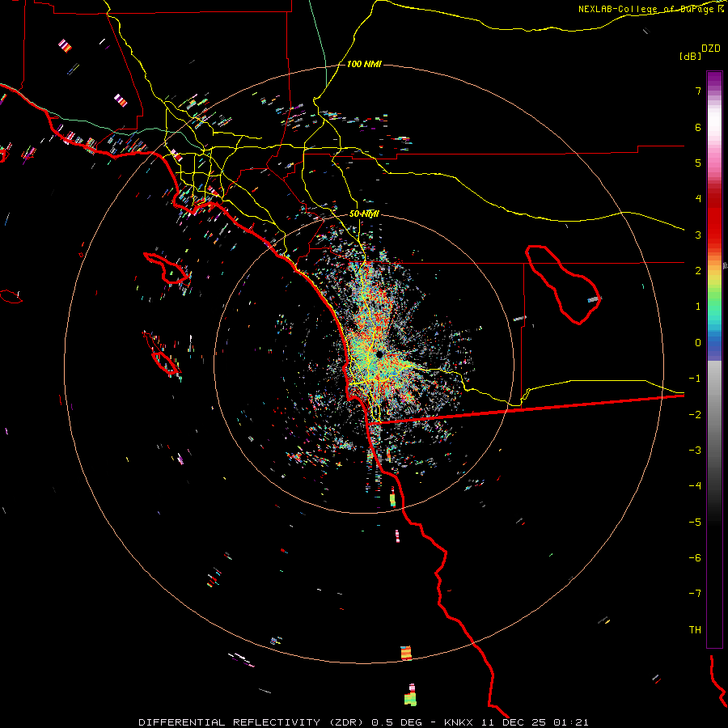The width and height of the screenshot is (728, 728).
Task: Click the 1 value on the color scale
Action: 698,307
